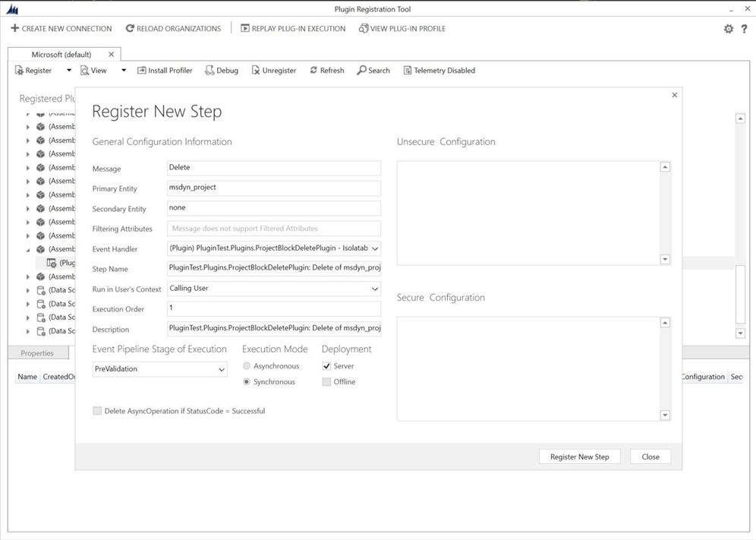Click Unsecure Configuration scroll down arrow
Image resolution: width=756 pixels, height=540 pixels.
665,259
